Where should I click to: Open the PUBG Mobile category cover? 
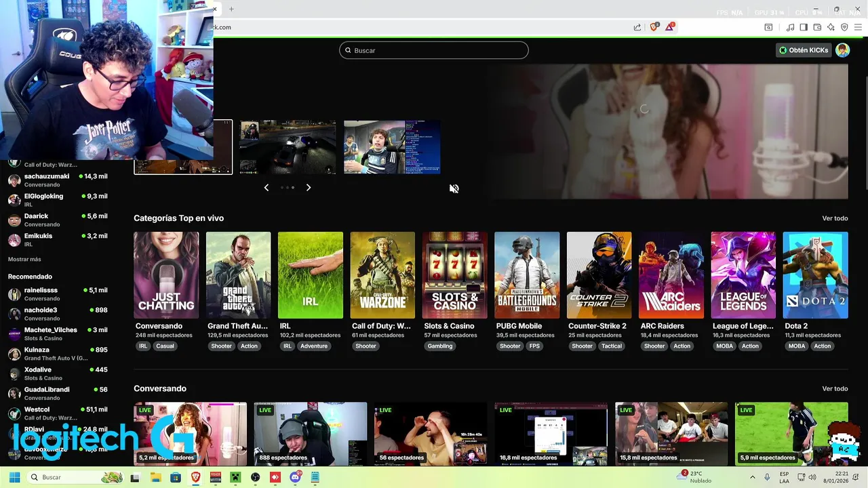(x=527, y=275)
